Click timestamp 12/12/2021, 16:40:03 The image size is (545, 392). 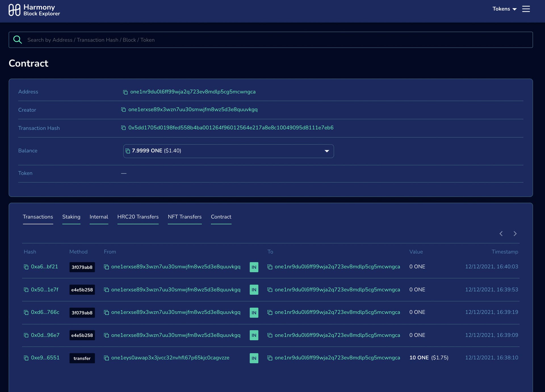[492, 267]
